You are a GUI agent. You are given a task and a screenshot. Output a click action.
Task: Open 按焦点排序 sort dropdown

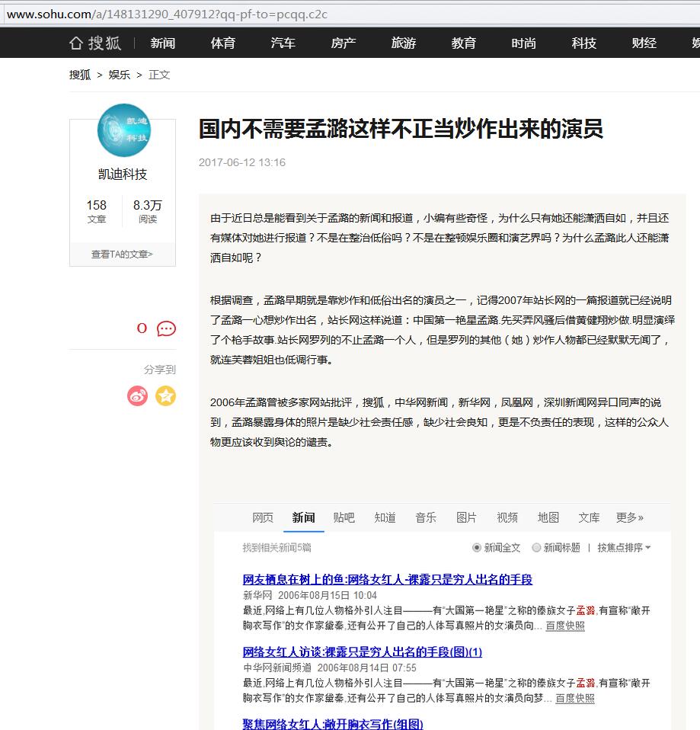(624, 547)
